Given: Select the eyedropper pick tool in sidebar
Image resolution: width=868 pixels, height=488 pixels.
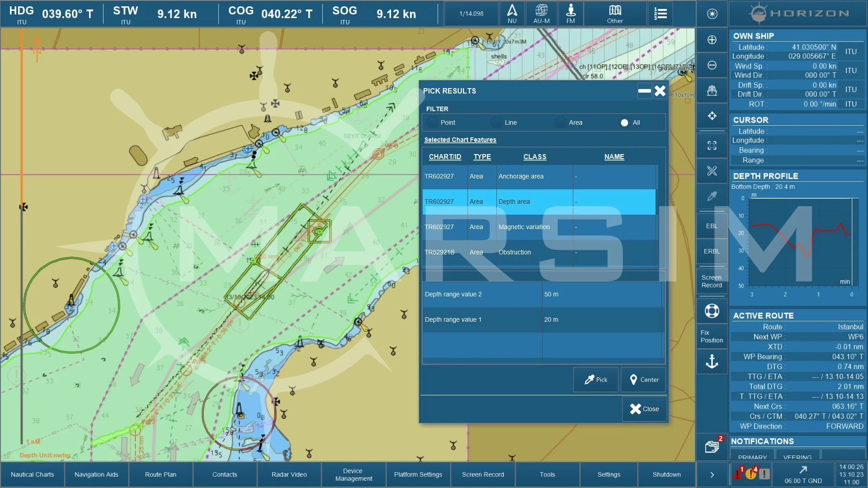Looking at the screenshot, I should [712, 196].
